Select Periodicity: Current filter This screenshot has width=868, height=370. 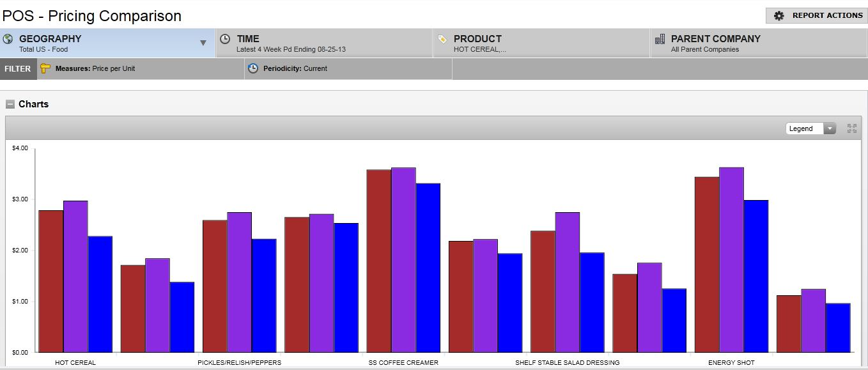pos(348,68)
